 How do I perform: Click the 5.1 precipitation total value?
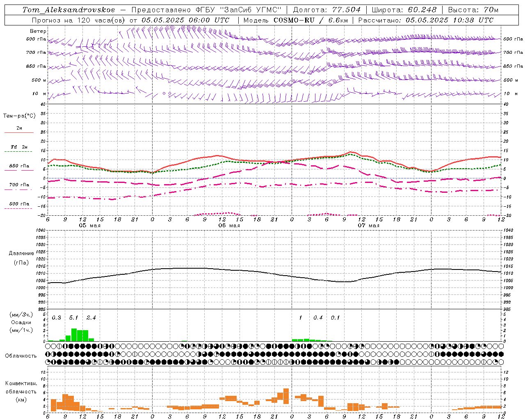point(73,318)
